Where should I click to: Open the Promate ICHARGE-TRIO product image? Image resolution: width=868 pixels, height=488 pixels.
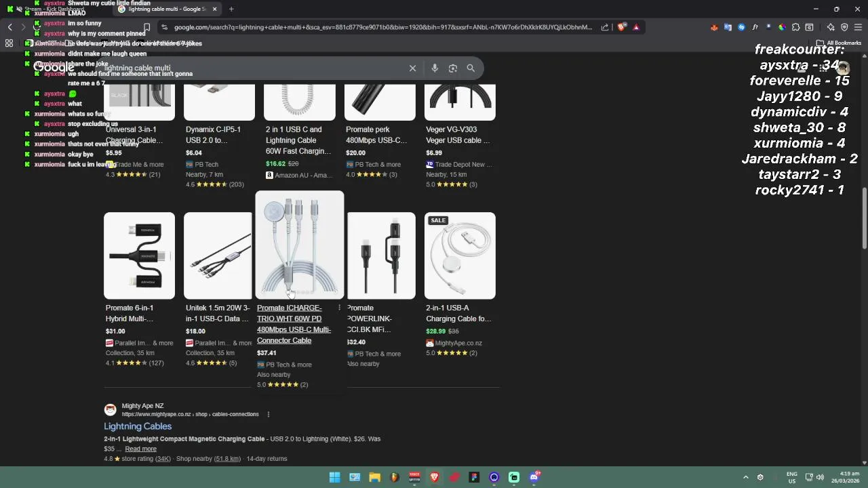click(x=300, y=245)
